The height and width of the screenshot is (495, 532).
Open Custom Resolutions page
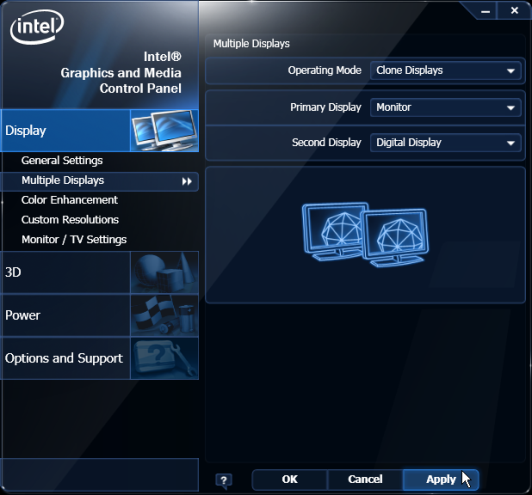pyautogui.click(x=70, y=220)
